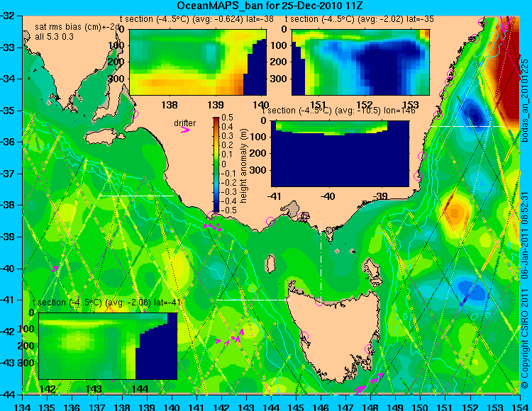
Task: Click the 'all 5.3 0.3' statistics text
Action: coord(55,37)
